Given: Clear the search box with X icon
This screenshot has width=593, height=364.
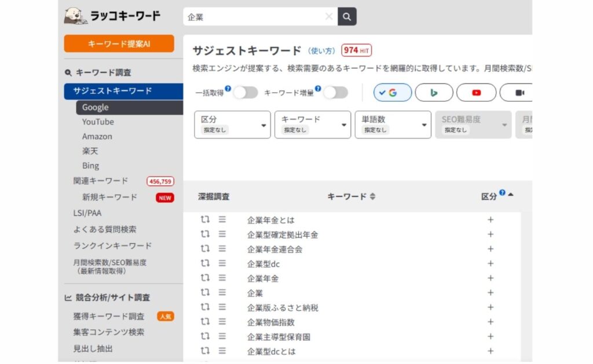Looking at the screenshot, I should [329, 16].
